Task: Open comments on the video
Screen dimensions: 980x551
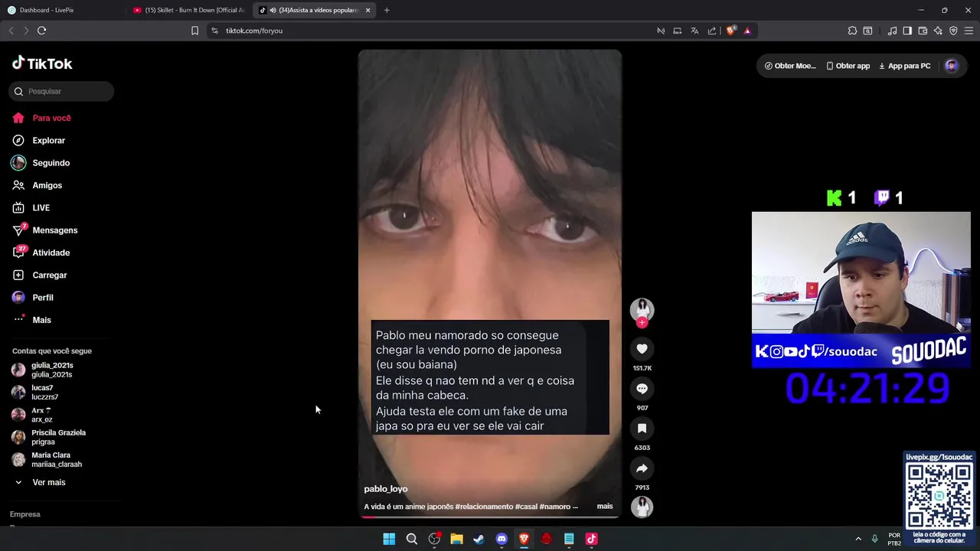Action: pyautogui.click(x=642, y=389)
